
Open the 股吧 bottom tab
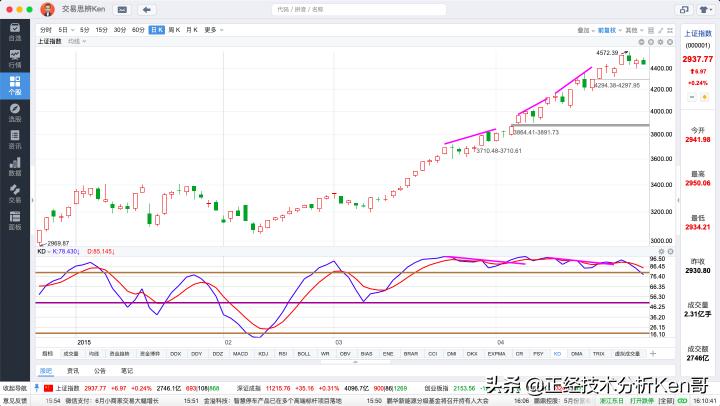[46, 371]
